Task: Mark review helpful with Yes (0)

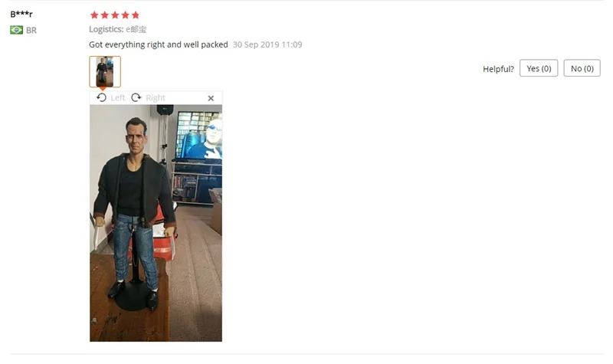Action: point(539,68)
